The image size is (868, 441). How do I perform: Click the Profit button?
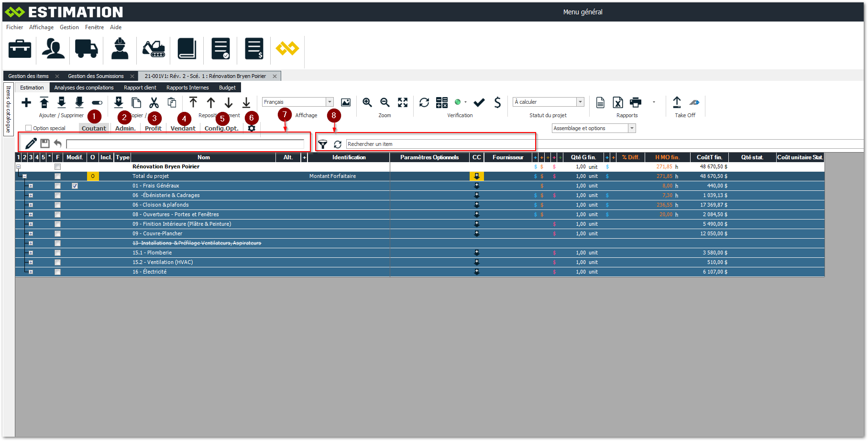(x=153, y=128)
